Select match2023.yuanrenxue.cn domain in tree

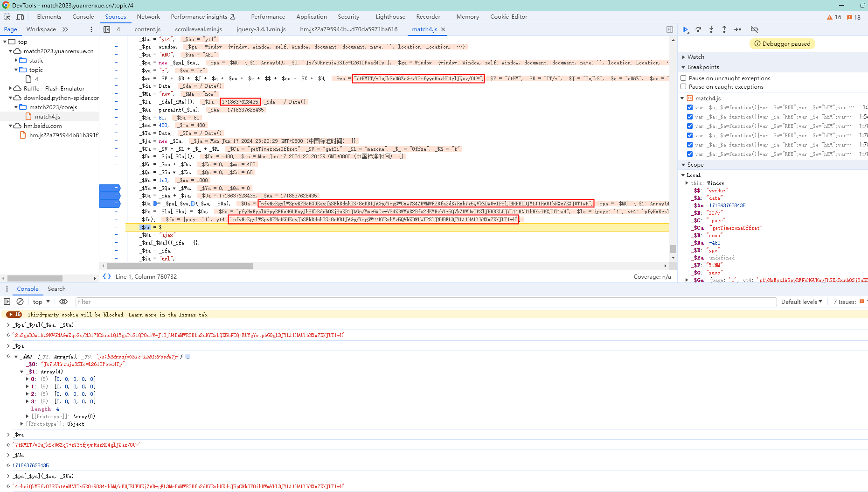[x=58, y=51]
